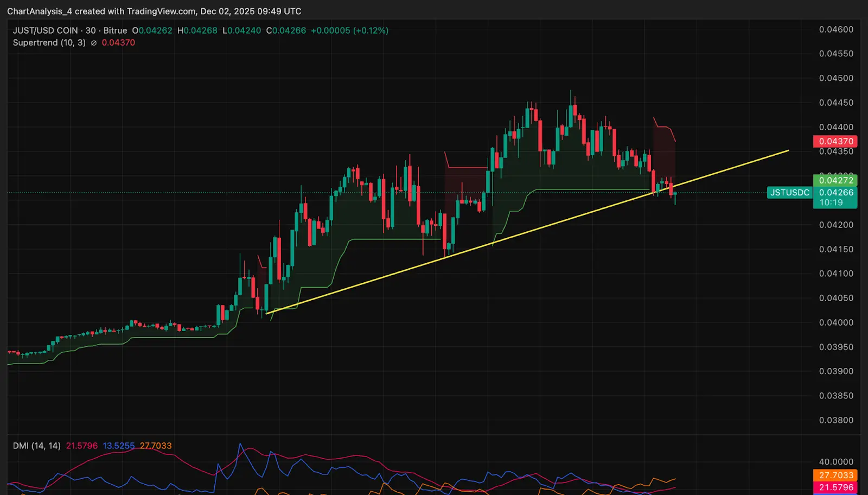This screenshot has height=495, width=868.
Task: Click the 0.04400 price axis label
Action: [x=836, y=127]
